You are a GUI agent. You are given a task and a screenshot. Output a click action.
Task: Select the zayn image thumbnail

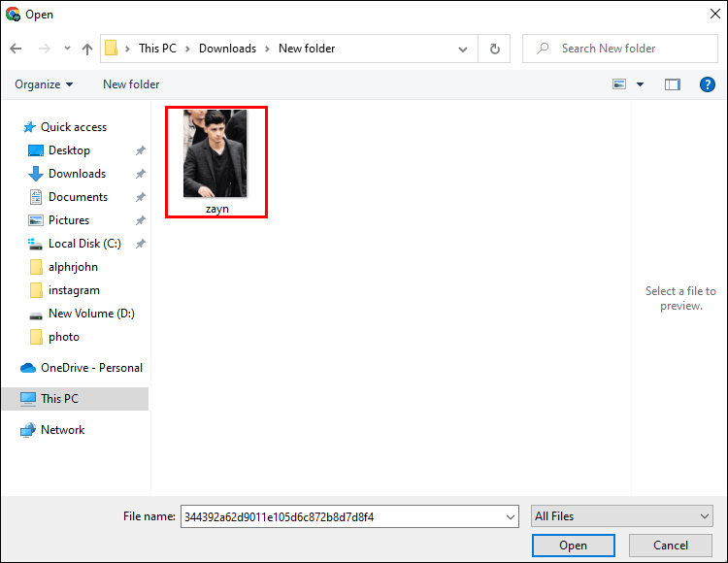click(215, 155)
